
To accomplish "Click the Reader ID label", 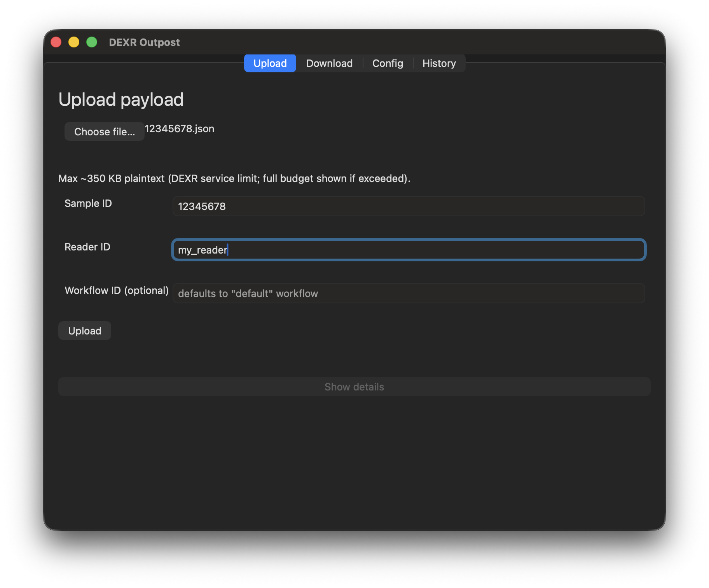I will (87, 247).
